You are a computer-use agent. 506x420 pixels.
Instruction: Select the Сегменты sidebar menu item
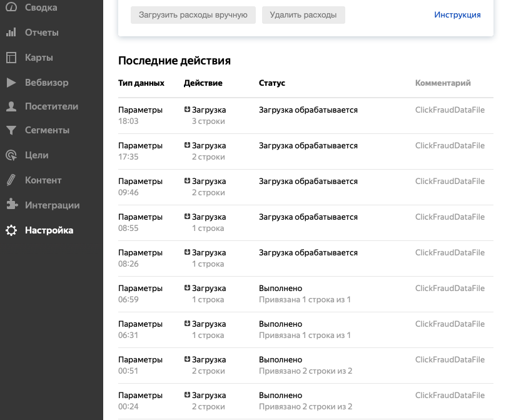pyautogui.click(x=47, y=131)
